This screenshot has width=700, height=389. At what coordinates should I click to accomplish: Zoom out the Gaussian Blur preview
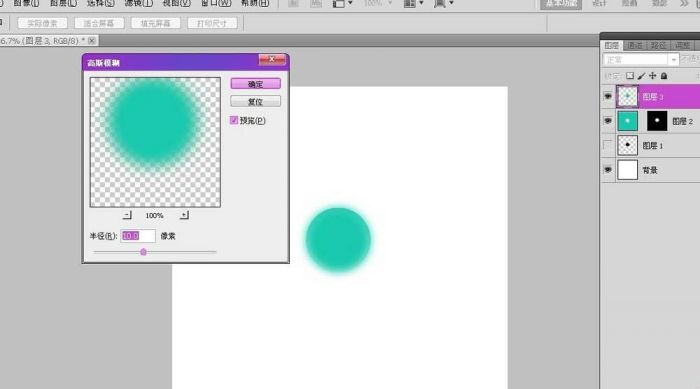click(127, 215)
